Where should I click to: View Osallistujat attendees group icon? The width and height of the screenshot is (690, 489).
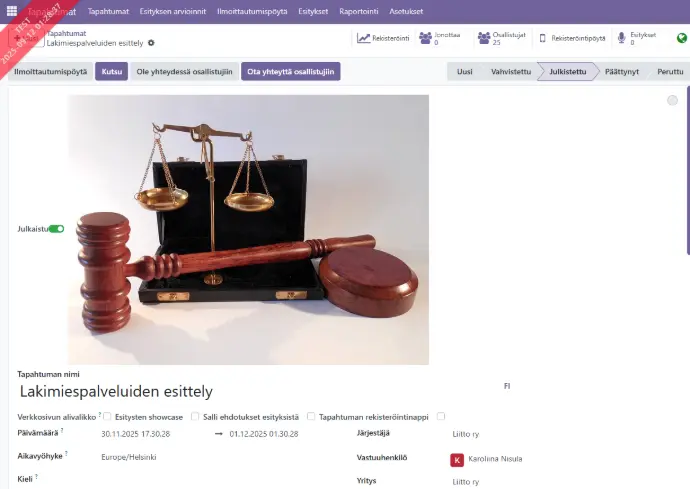[x=484, y=38]
